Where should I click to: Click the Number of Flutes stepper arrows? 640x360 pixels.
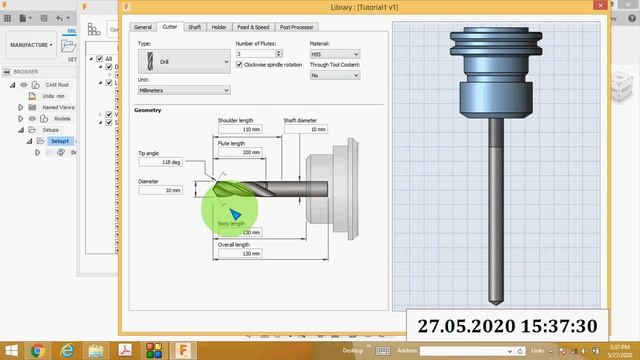coord(279,53)
